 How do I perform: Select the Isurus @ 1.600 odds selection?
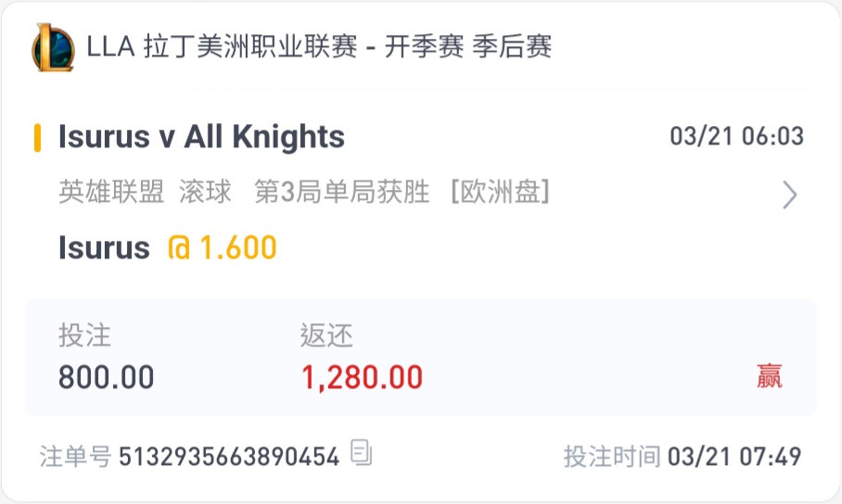coord(168,247)
